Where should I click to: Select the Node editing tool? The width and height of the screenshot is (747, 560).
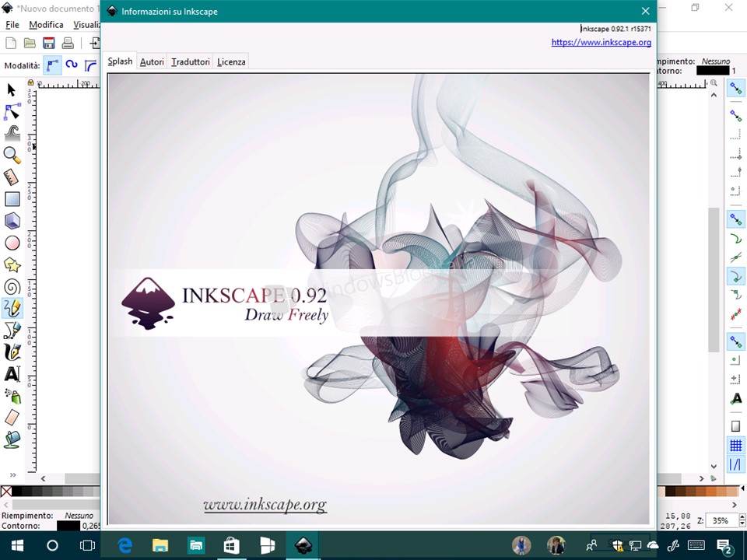click(x=12, y=111)
